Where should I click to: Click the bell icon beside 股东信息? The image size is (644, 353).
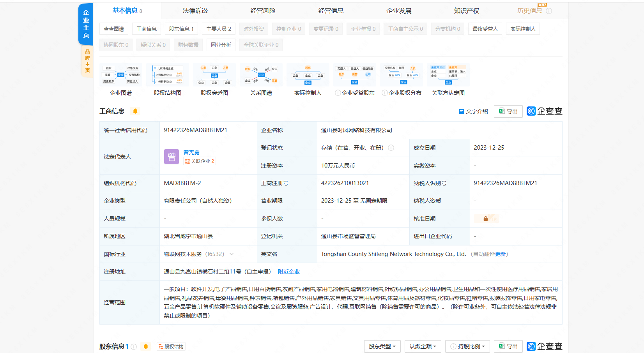click(x=146, y=346)
